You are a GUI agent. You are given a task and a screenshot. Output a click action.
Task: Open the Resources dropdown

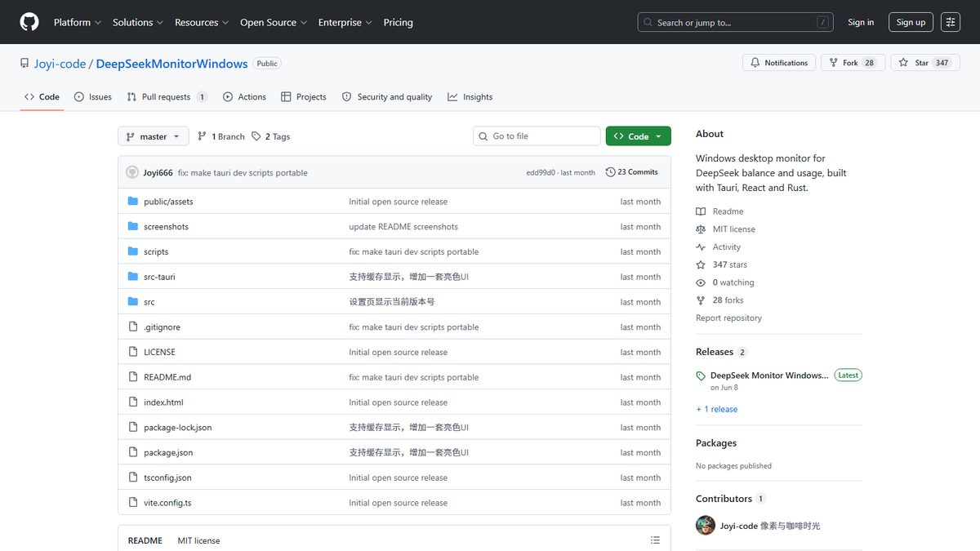click(x=202, y=22)
